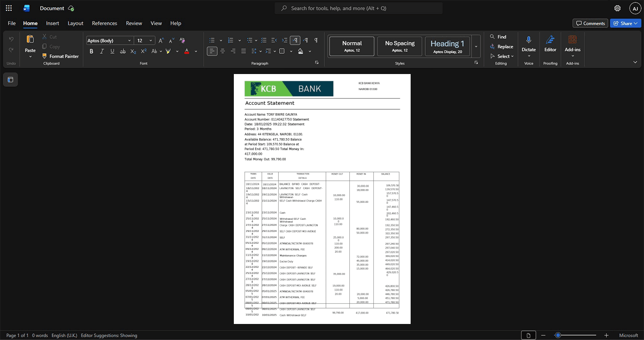The height and width of the screenshot is (340, 644).
Task: Switch to the References tab
Action: point(104,23)
